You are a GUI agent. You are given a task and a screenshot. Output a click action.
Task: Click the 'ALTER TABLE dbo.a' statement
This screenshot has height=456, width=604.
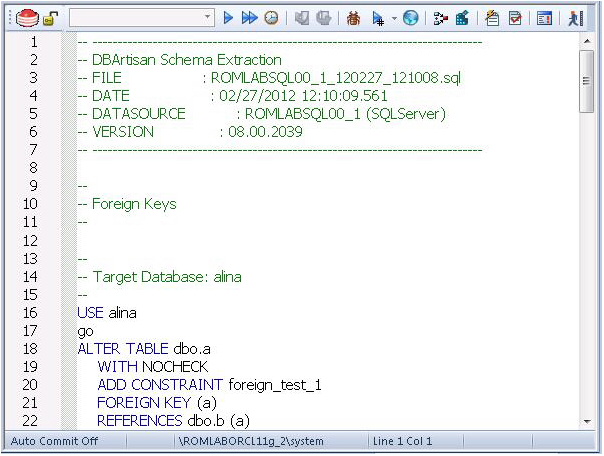point(144,349)
